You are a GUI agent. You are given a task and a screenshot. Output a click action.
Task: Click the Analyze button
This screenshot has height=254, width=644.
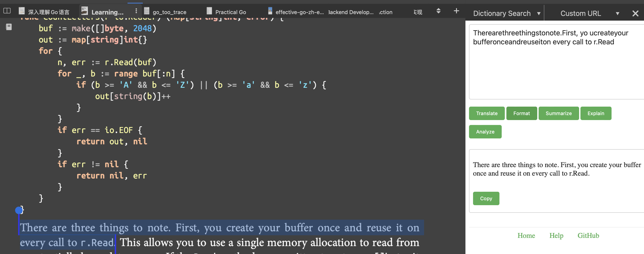pos(485,132)
